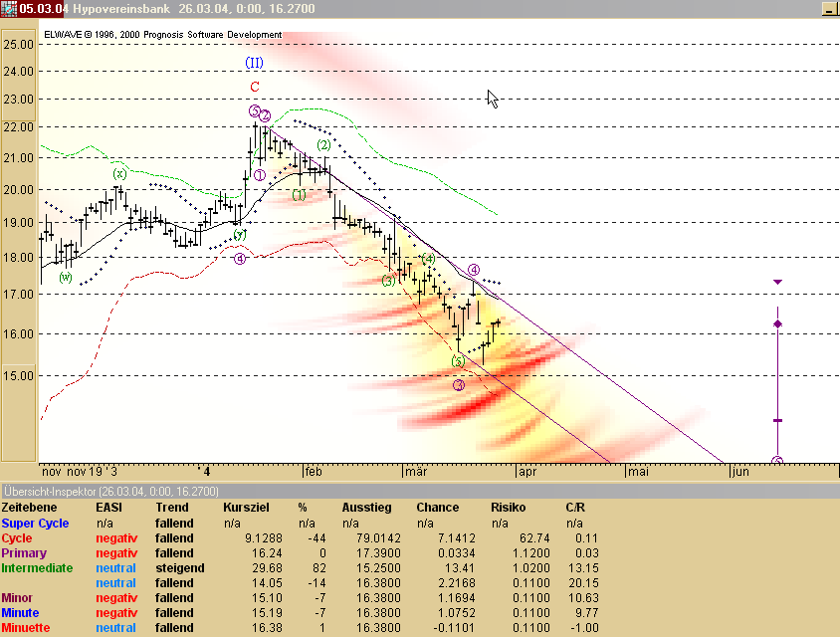Click the Trend column header

coord(172,508)
